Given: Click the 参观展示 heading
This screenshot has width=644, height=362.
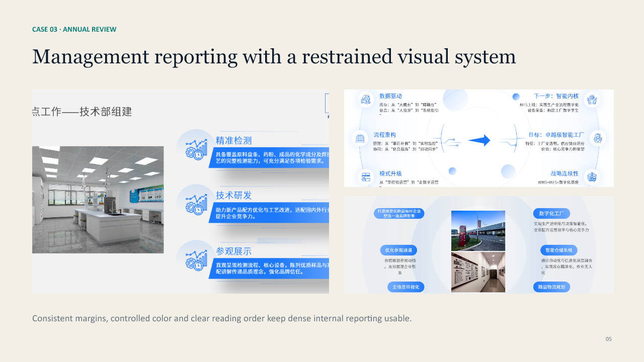Looking at the screenshot, I should [x=233, y=251].
